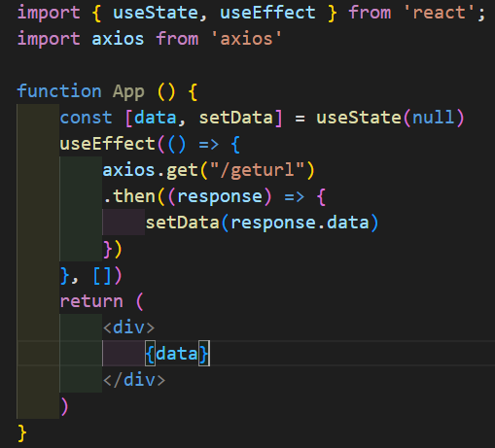This screenshot has width=495, height=448.
Task: Click response.data inside the setData call
Action: 300,223
